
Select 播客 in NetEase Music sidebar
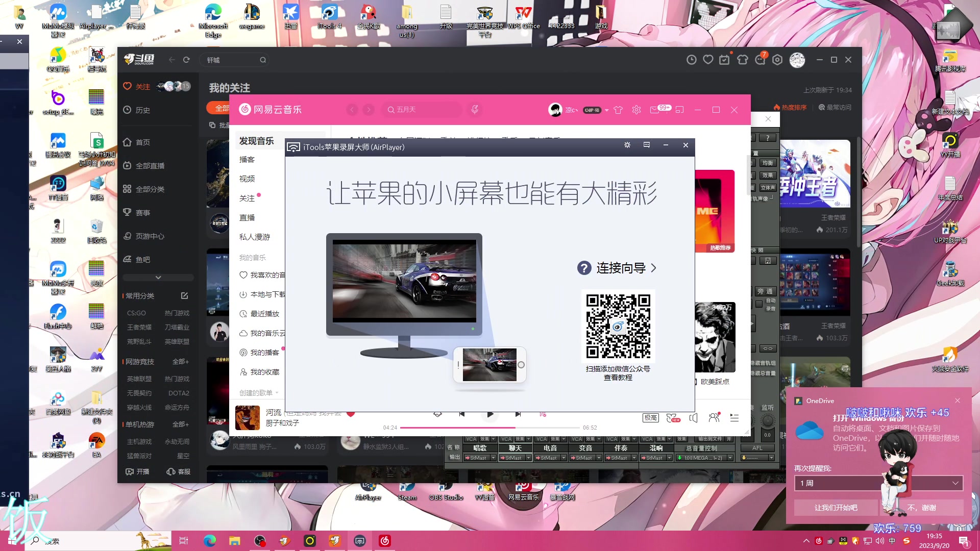pos(247,160)
